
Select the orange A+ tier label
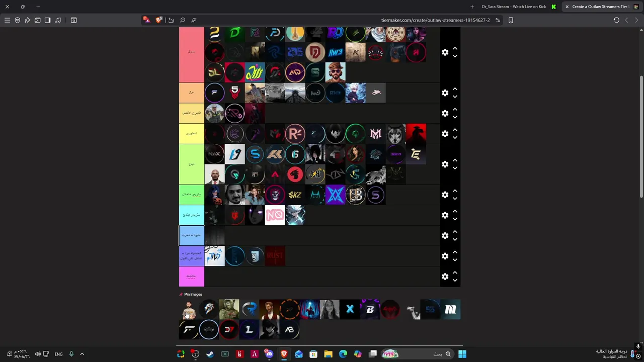[x=192, y=93]
